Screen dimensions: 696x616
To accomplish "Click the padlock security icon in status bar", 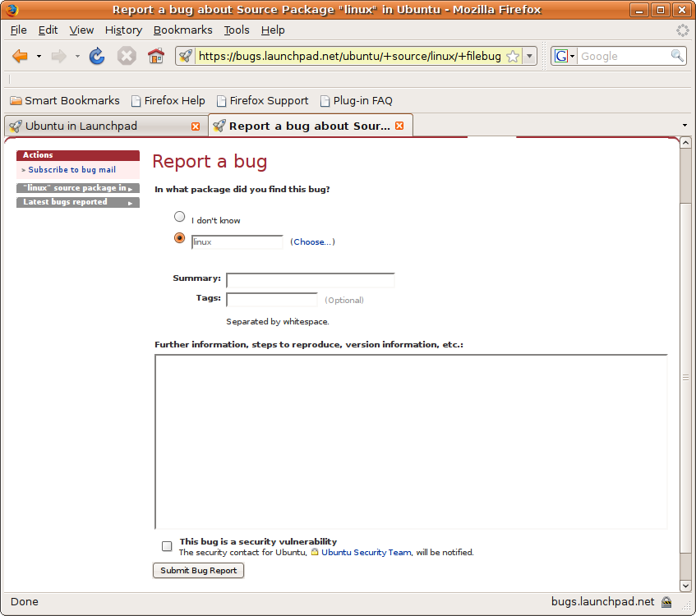I will [x=666, y=602].
